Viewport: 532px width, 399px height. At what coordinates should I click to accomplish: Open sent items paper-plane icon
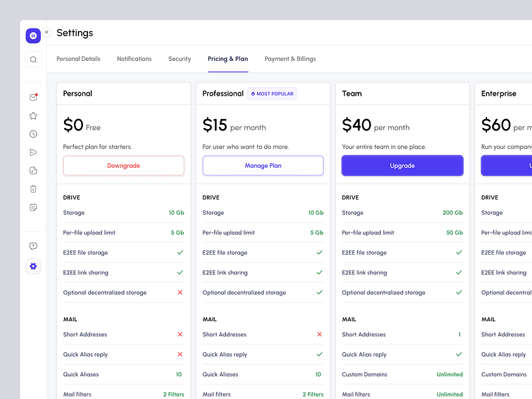pos(33,152)
